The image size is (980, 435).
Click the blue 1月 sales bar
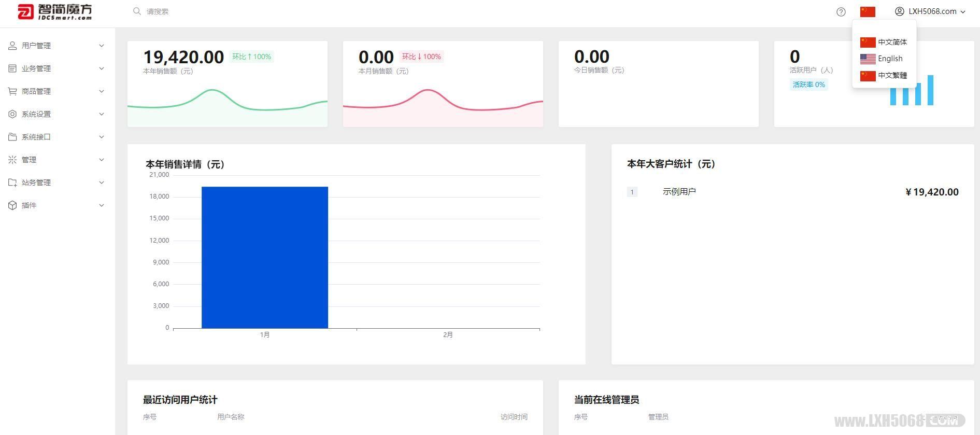(265, 257)
